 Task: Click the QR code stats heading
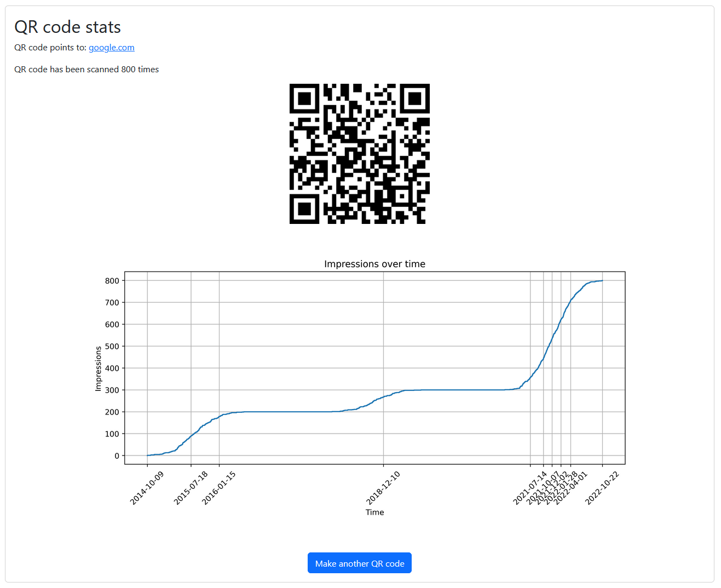[x=68, y=27]
